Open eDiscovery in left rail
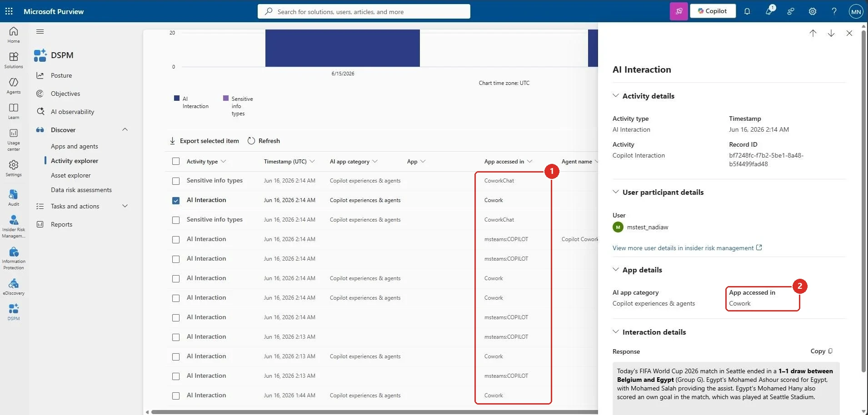Image resolution: width=868 pixels, height=415 pixels. pyautogui.click(x=14, y=287)
